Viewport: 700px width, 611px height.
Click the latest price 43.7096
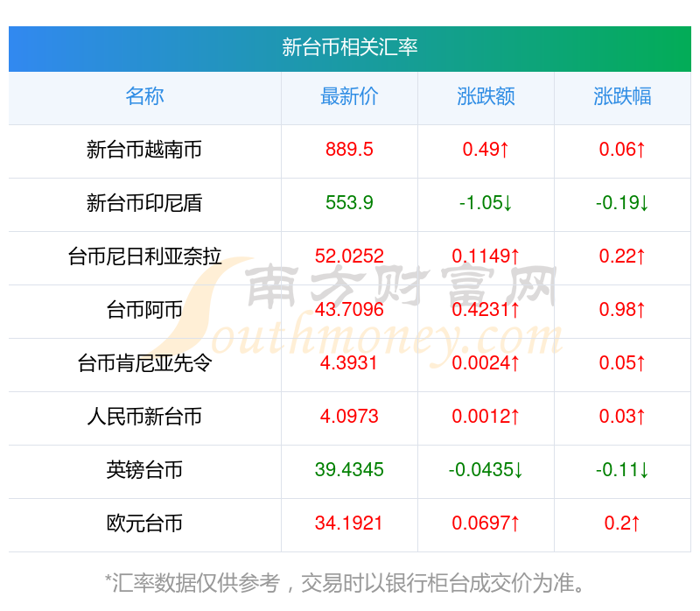[349, 310]
